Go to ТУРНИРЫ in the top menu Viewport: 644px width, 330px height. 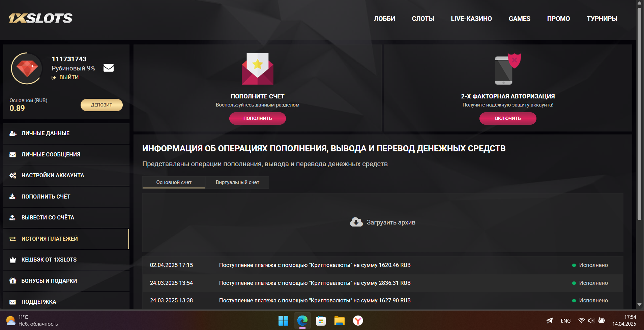click(602, 19)
